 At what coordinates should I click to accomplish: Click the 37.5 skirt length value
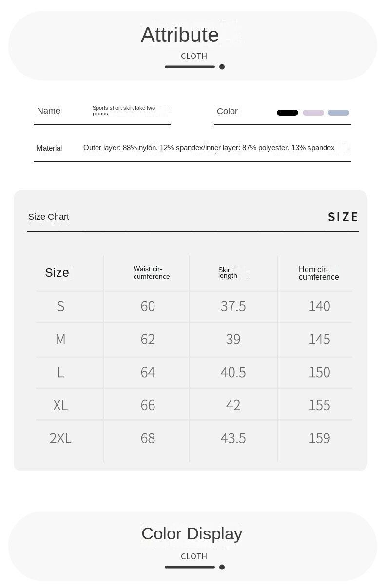tap(233, 306)
